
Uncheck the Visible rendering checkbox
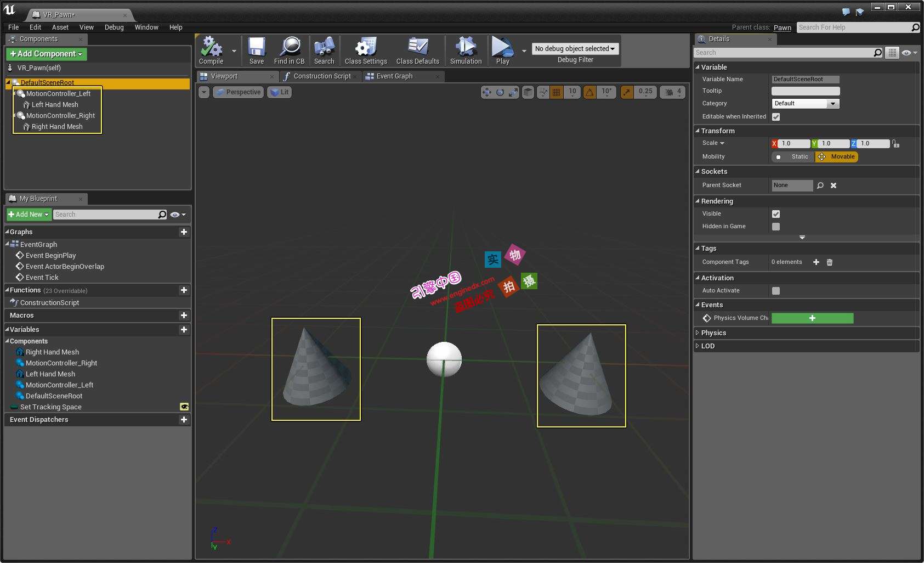point(776,214)
